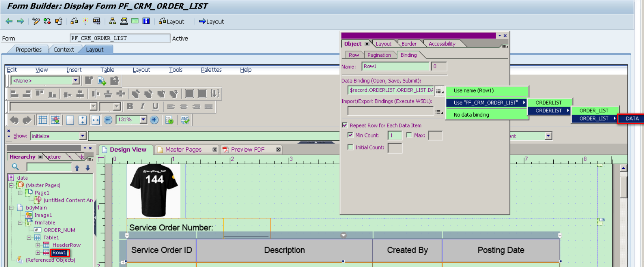The height and width of the screenshot is (267, 644).
Task: Select DATA in the binding submenu
Action: click(631, 118)
